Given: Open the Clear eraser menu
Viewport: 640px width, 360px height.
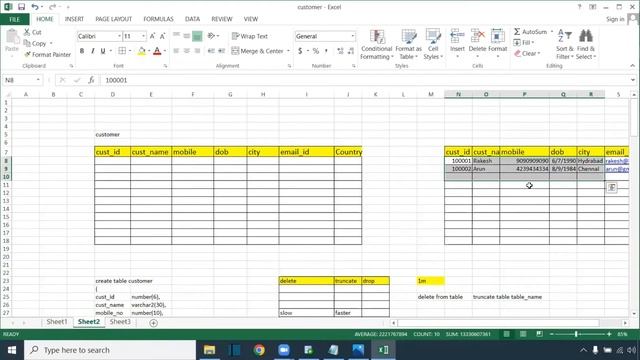Looking at the screenshot, I should (x=527, y=53).
